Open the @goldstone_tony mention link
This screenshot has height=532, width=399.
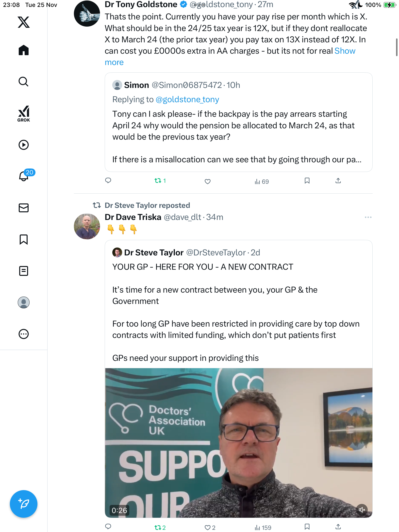tap(187, 100)
